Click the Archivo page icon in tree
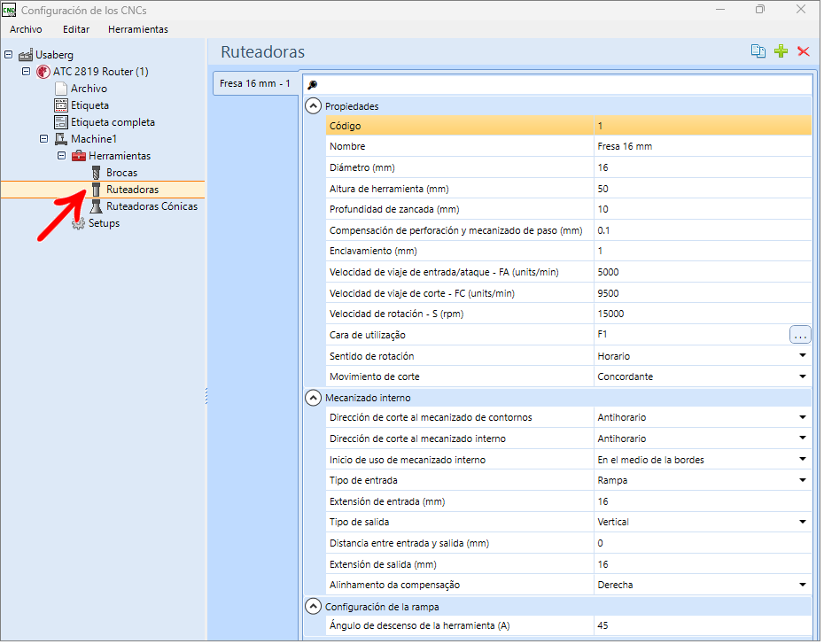The image size is (824, 644). pos(61,89)
